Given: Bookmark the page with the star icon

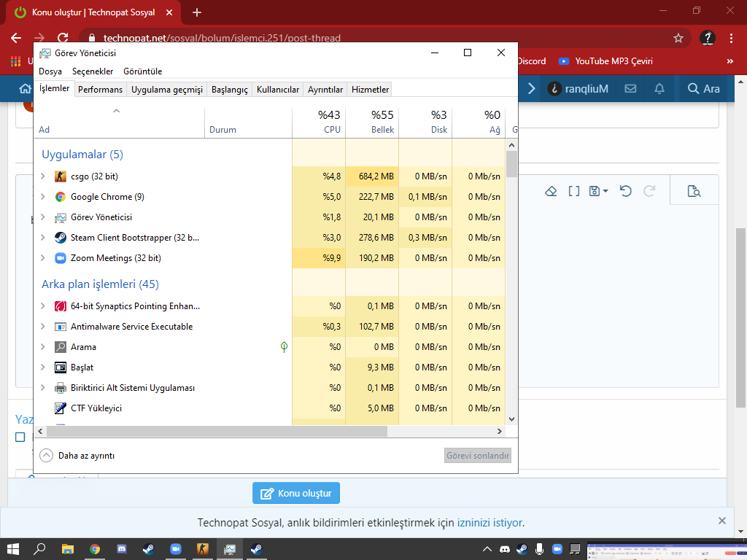Looking at the screenshot, I should [678, 38].
